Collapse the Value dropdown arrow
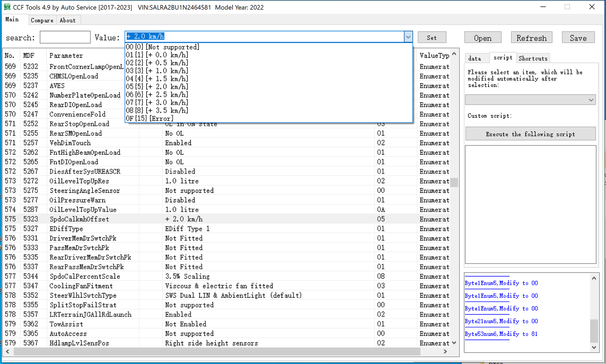Image resolution: width=606 pixels, height=364 pixels. [x=408, y=37]
